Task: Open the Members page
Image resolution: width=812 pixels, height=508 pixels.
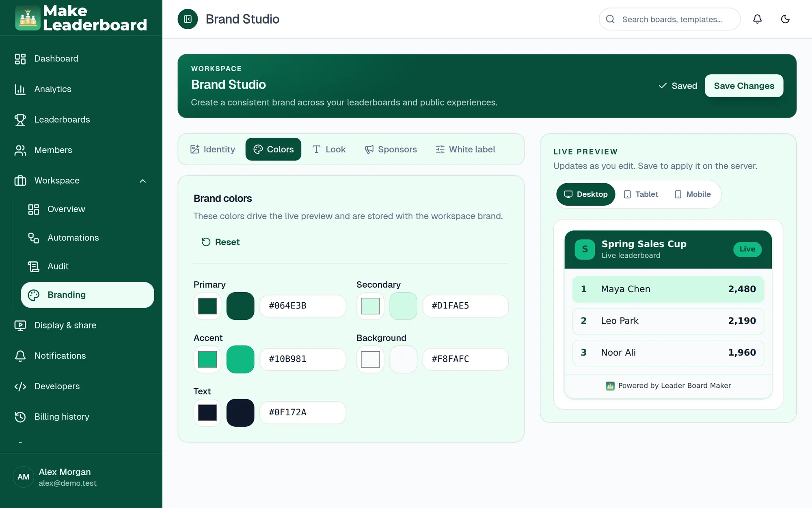Action: click(x=81, y=150)
